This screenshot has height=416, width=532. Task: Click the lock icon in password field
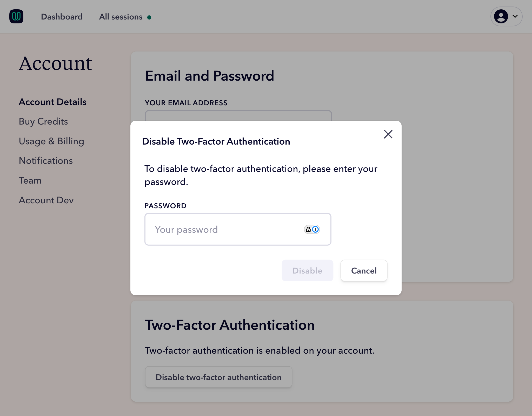308,229
